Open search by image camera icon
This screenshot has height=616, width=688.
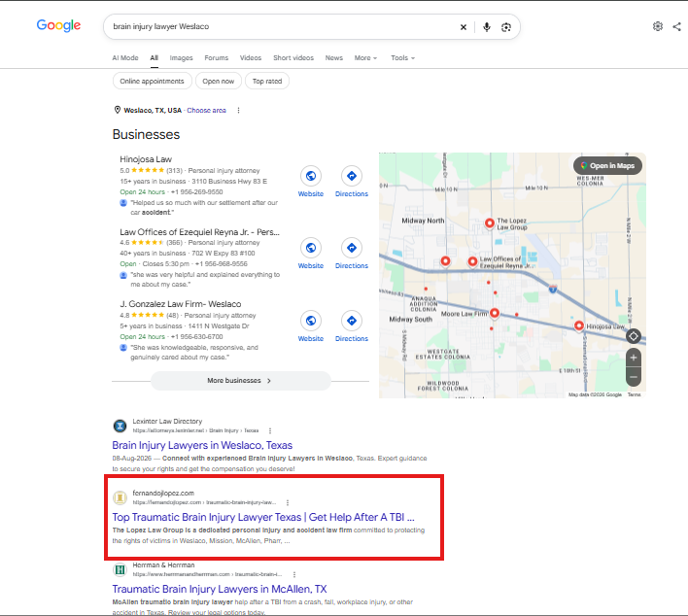click(x=506, y=27)
